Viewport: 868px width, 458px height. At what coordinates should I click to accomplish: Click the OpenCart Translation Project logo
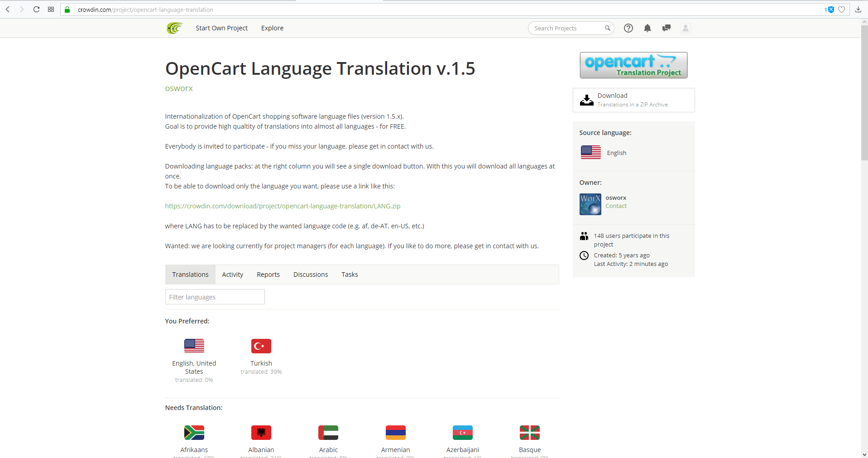click(x=633, y=65)
